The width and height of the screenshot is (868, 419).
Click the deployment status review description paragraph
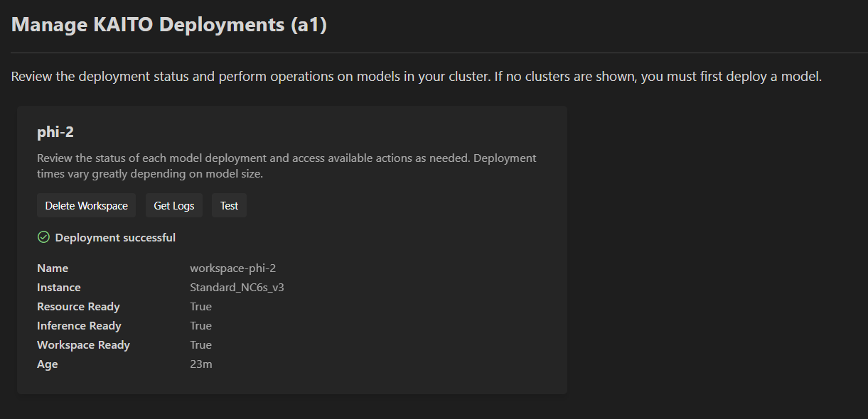point(286,165)
